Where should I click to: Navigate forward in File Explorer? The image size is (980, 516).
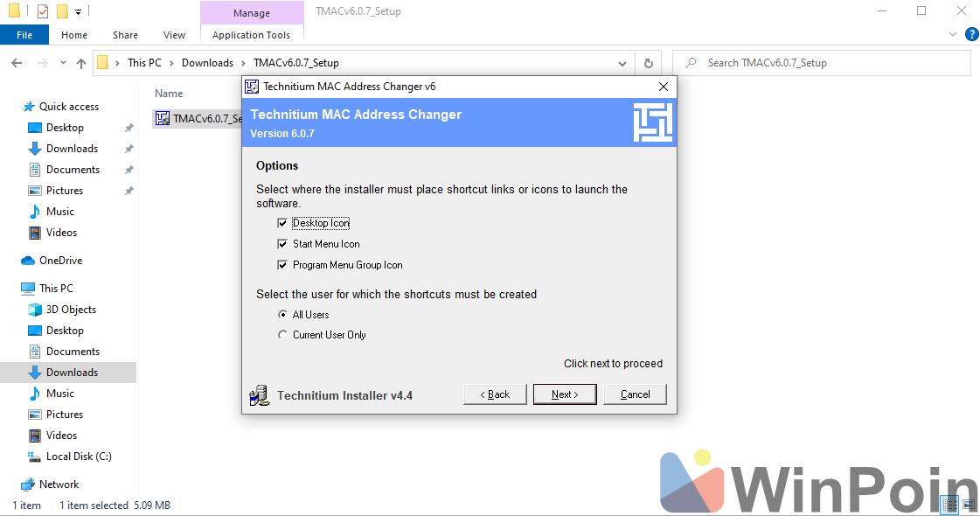[x=42, y=63]
